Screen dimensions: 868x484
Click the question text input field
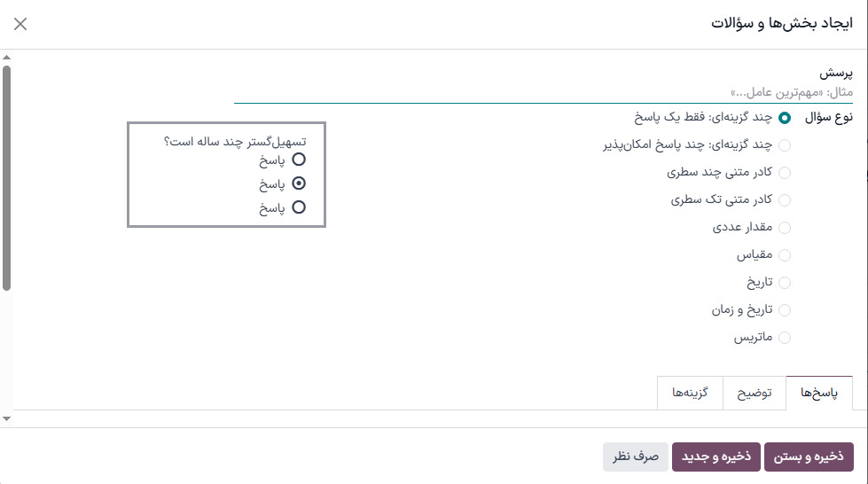point(543,92)
